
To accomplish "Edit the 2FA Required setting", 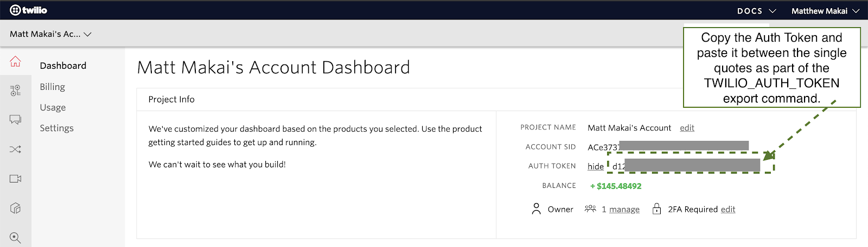I will (x=728, y=210).
